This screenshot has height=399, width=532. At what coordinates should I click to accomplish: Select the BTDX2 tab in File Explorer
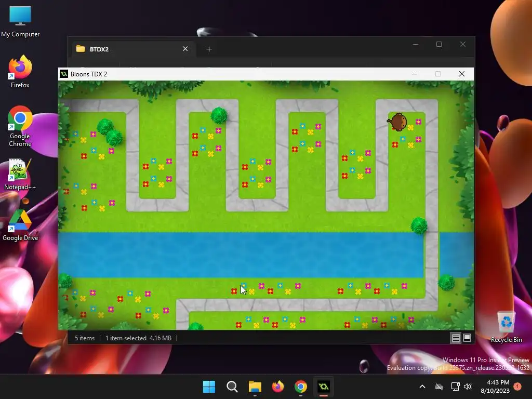(x=133, y=49)
